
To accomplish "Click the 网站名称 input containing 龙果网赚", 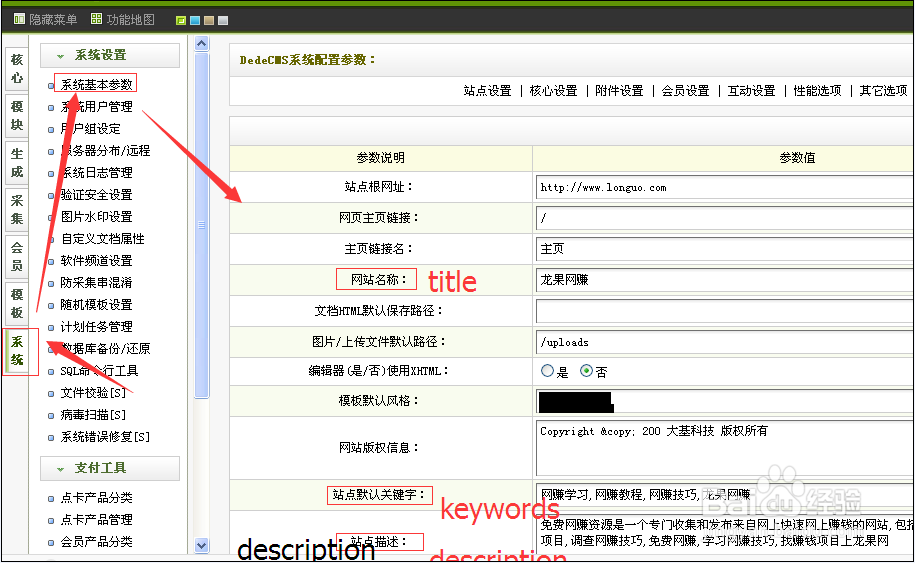I will pos(725,280).
